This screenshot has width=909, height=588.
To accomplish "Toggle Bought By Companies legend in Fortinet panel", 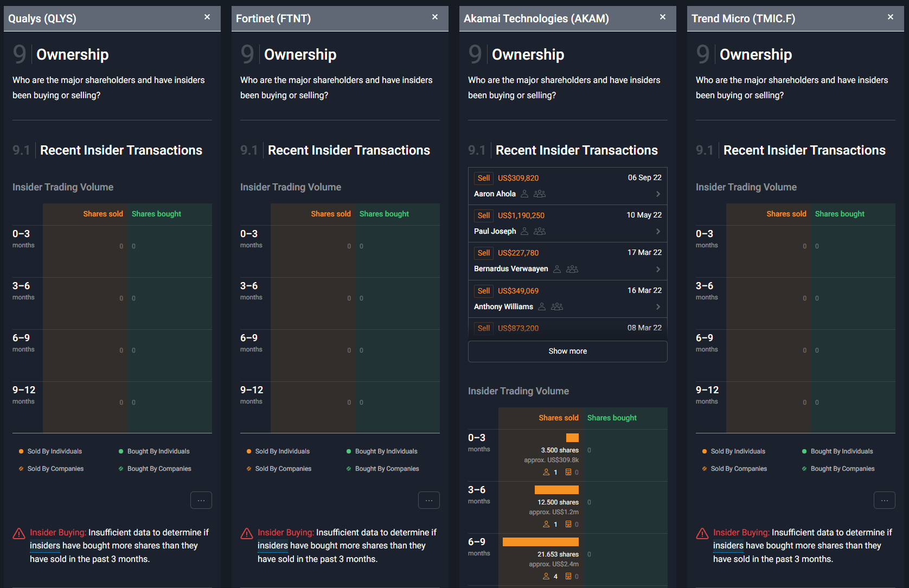I will point(382,469).
